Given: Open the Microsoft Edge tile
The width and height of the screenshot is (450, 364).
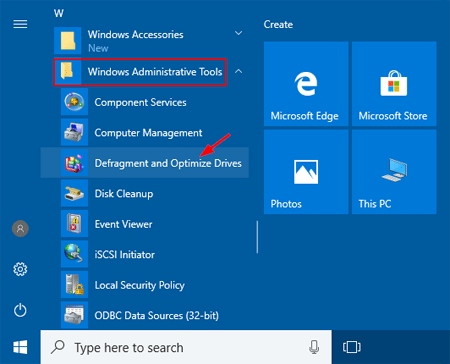Looking at the screenshot, I should 306,84.
